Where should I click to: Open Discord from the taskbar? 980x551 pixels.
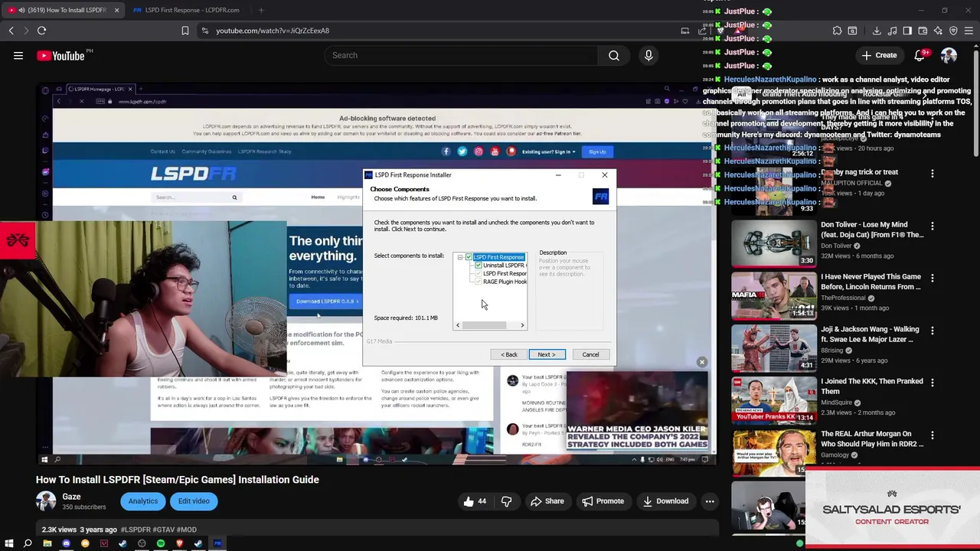[66, 543]
